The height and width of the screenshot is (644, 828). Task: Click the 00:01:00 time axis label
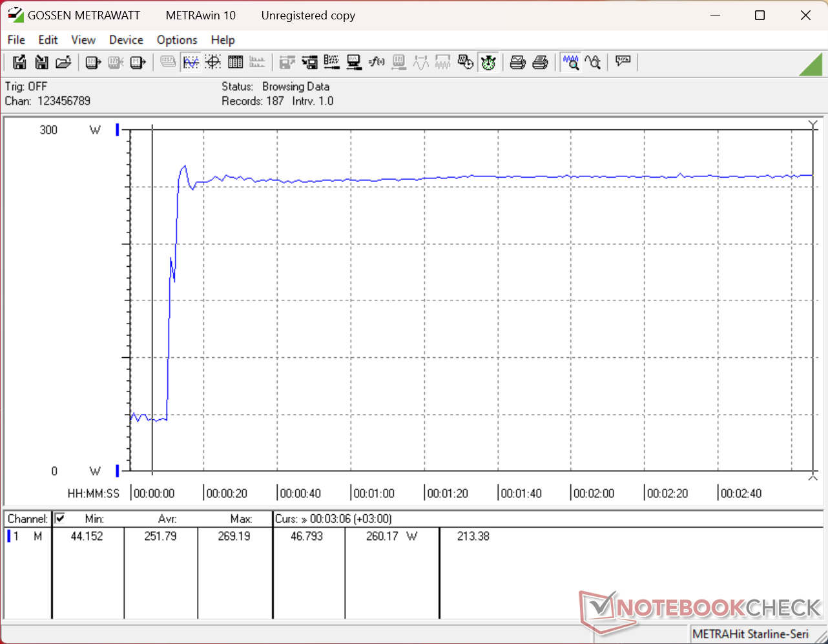pyautogui.click(x=374, y=493)
